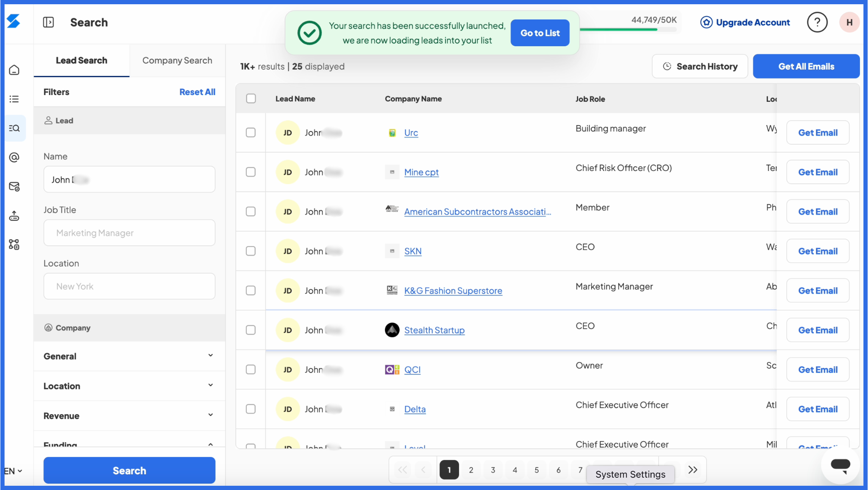Toggle the sidebar collapse panel icon
868x490 pixels.
48,22
